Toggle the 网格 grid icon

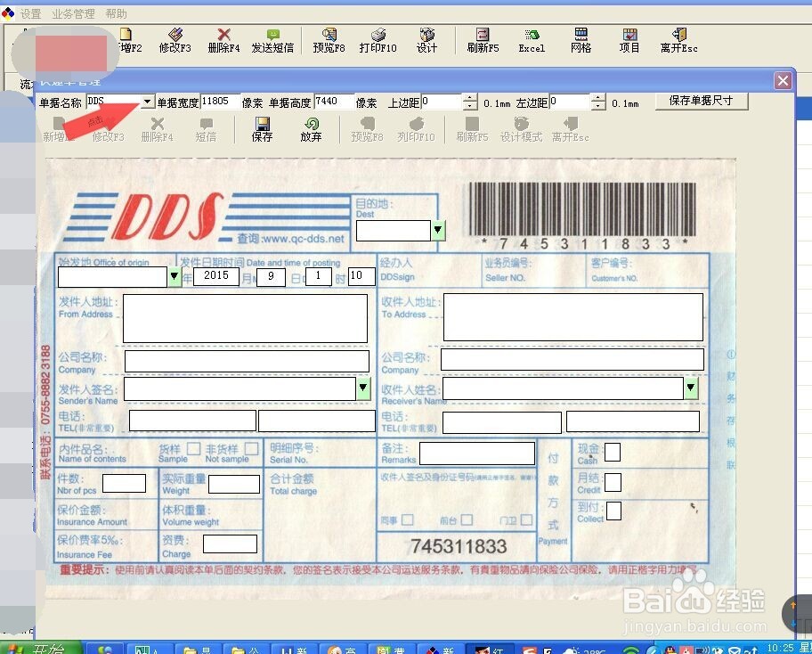pos(581,40)
